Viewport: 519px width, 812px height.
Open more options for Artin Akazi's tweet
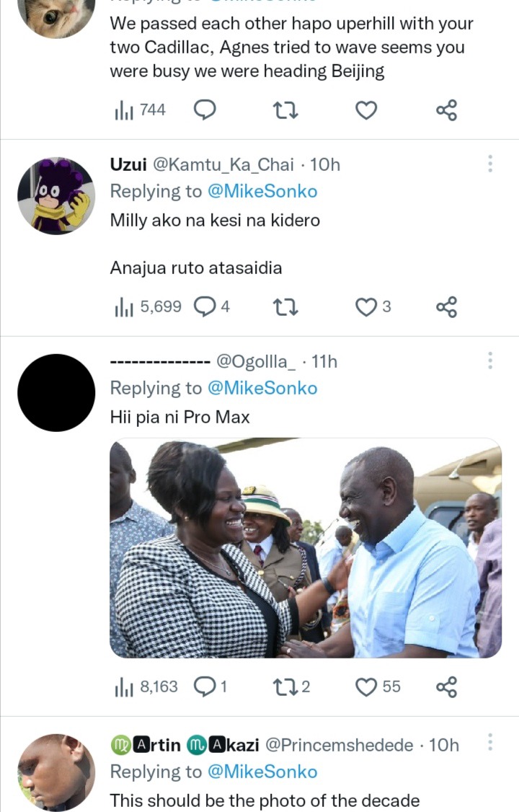[x=490, y=743]
